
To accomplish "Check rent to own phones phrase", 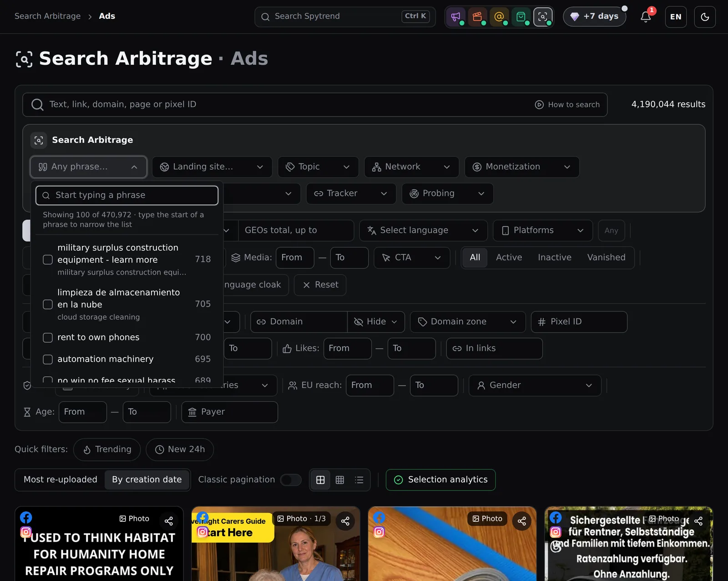I will [48, 337].
